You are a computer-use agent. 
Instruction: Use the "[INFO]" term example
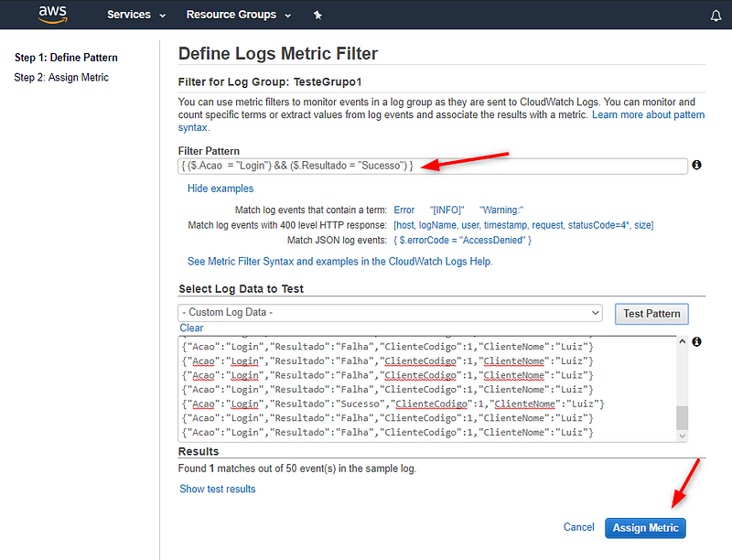coord(447,210)
